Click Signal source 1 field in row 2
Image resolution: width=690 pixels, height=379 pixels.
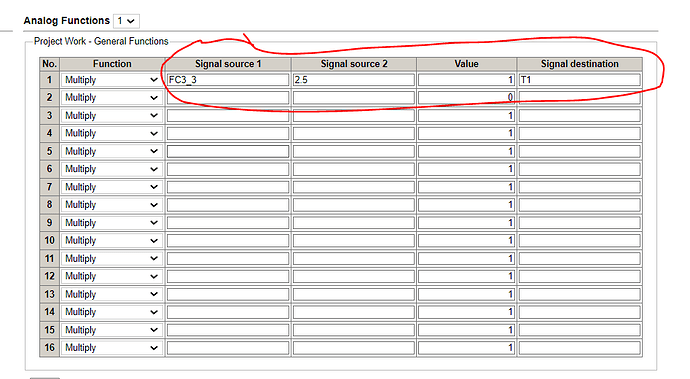(228, 98)
